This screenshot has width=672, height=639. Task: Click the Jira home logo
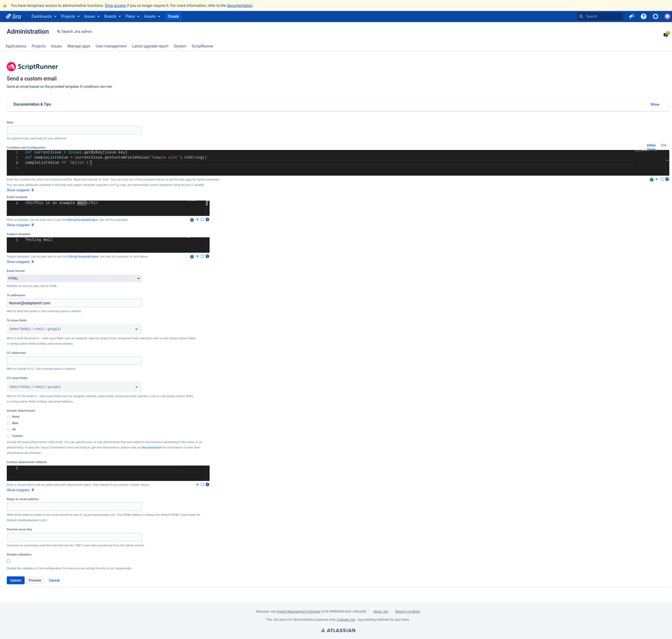coord(13,16)
